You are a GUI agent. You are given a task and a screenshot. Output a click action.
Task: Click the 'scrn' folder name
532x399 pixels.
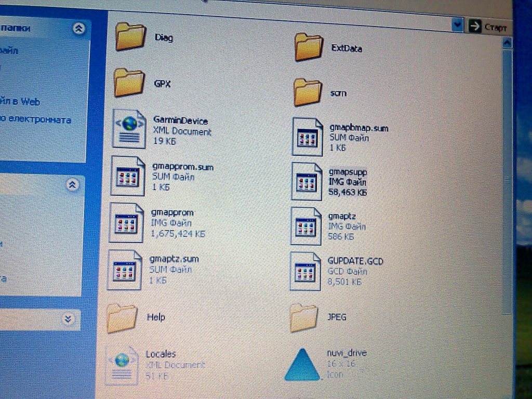coord(338,93)
